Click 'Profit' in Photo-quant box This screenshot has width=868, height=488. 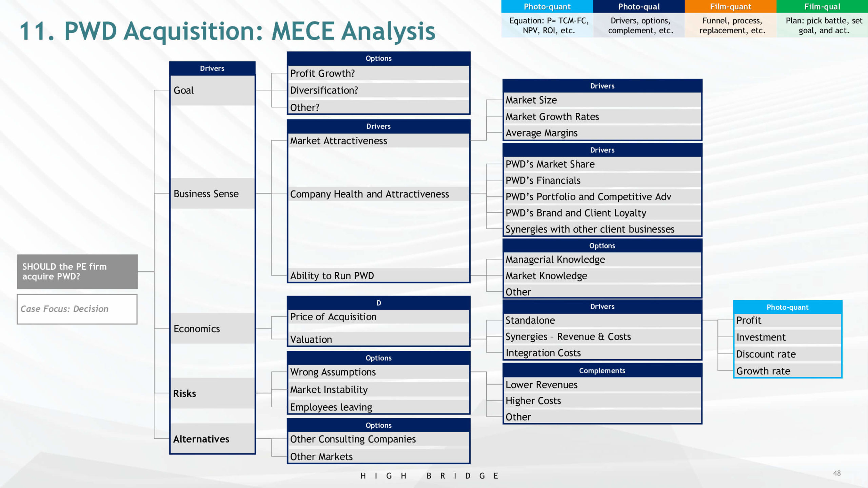click(x=788, y=320)
